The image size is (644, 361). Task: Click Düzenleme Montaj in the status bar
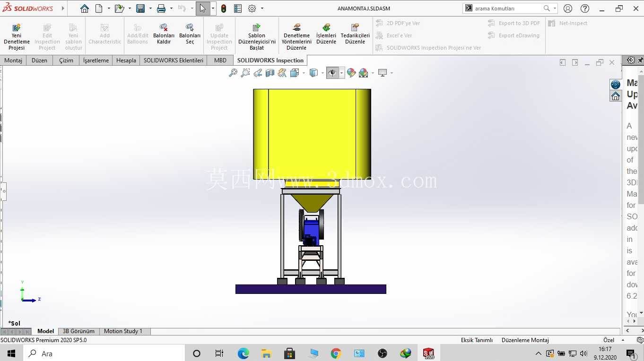[x=525, y=340]
